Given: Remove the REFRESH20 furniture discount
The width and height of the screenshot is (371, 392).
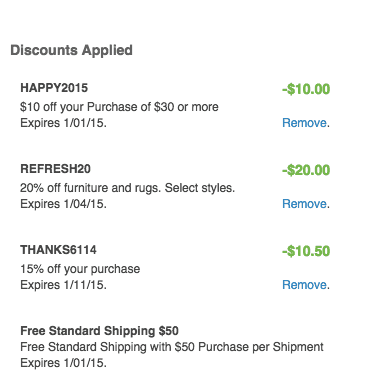Looking at the screenshot, I should [x=304, y=204].
